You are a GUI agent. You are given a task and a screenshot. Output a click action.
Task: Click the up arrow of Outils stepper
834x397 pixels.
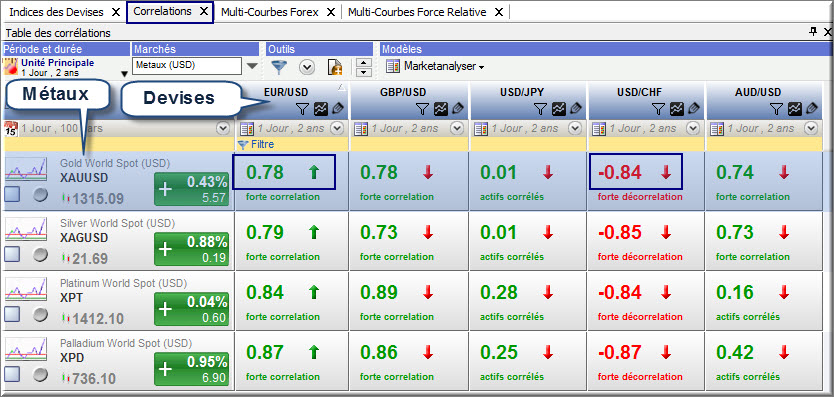[x=363, y=62]
